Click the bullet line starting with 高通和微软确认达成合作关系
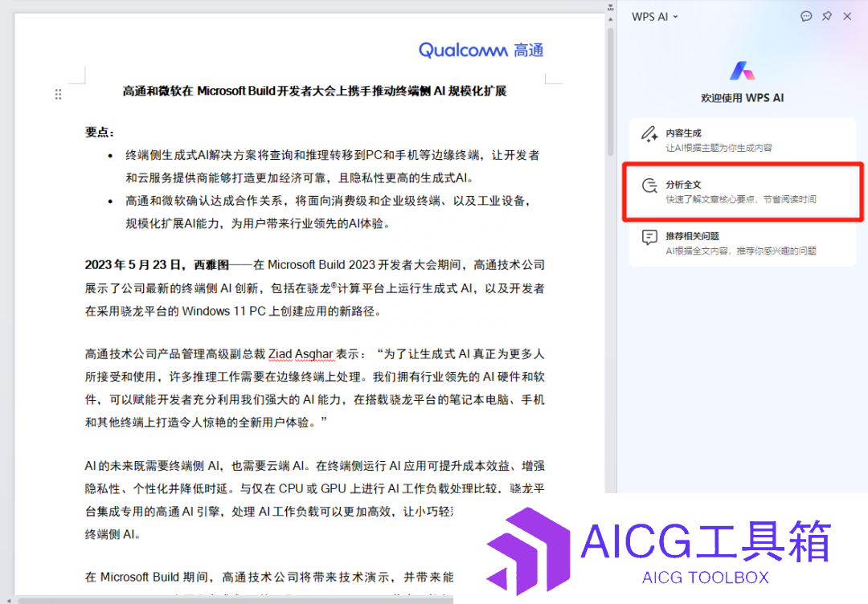 pos(328,201)
